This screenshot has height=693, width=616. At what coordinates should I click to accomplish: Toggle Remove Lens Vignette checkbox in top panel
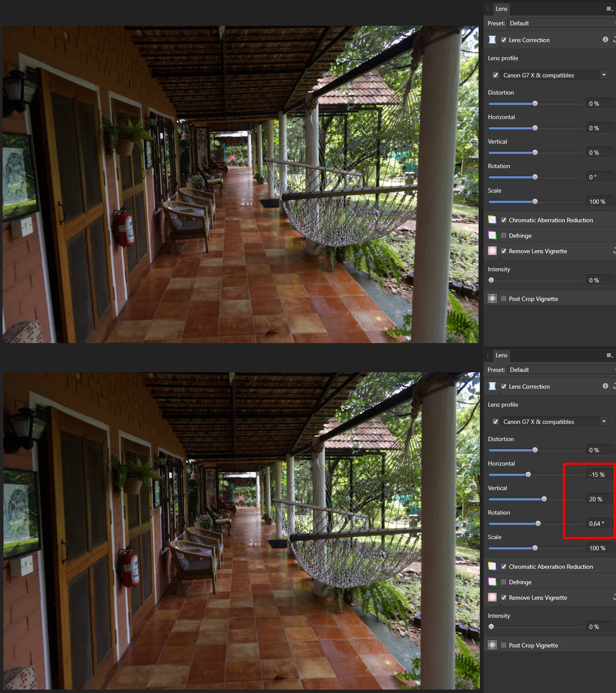503,251
